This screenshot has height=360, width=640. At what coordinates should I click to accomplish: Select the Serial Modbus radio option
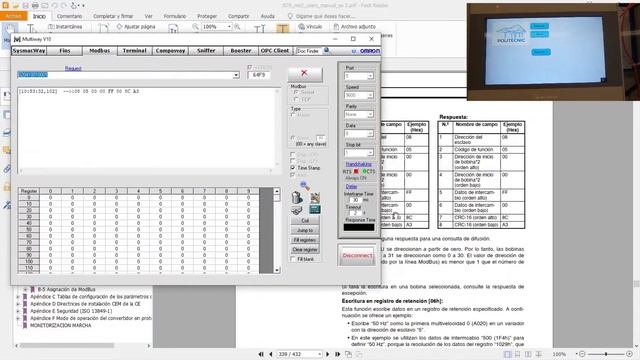296,92
